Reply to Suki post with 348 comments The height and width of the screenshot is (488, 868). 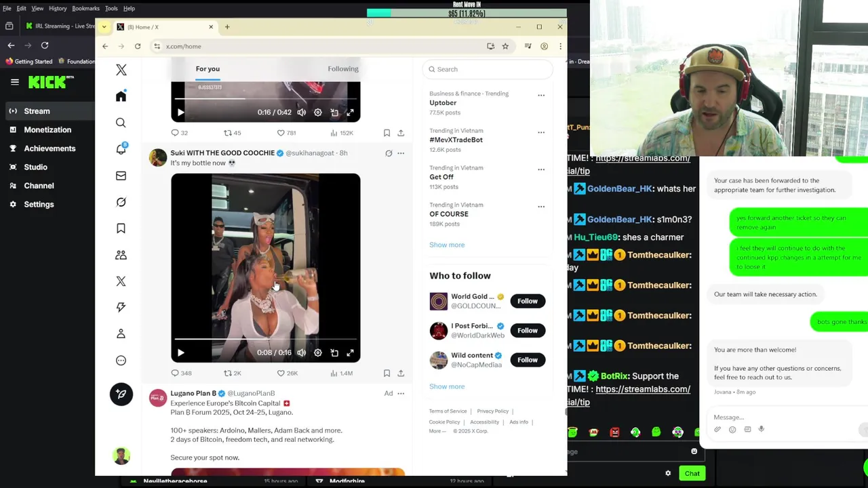click(x=181, y=373)
